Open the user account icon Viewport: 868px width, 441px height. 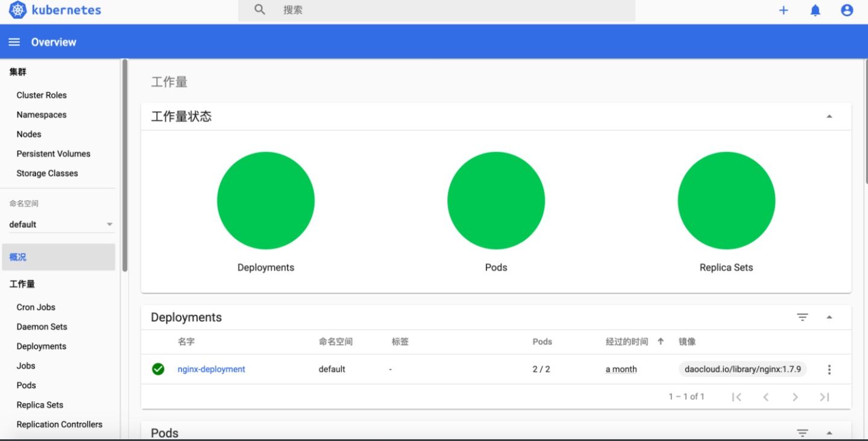[847, 10]
